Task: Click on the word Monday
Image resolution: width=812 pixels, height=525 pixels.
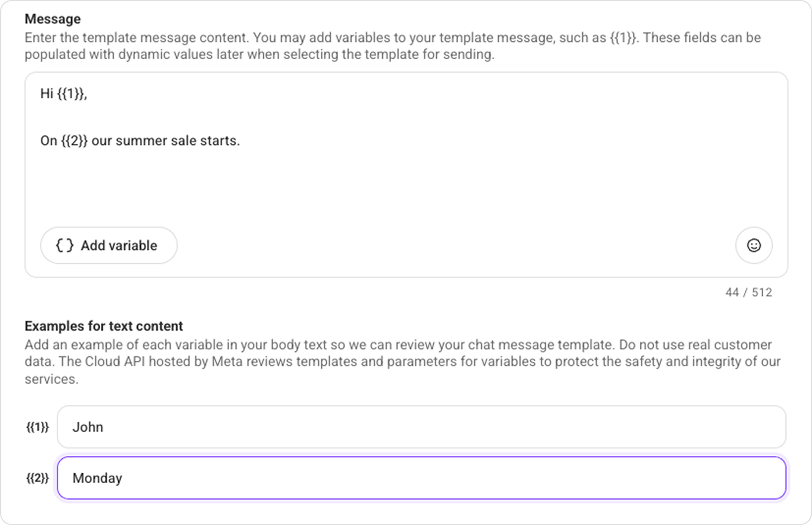Action: point(97,479)
